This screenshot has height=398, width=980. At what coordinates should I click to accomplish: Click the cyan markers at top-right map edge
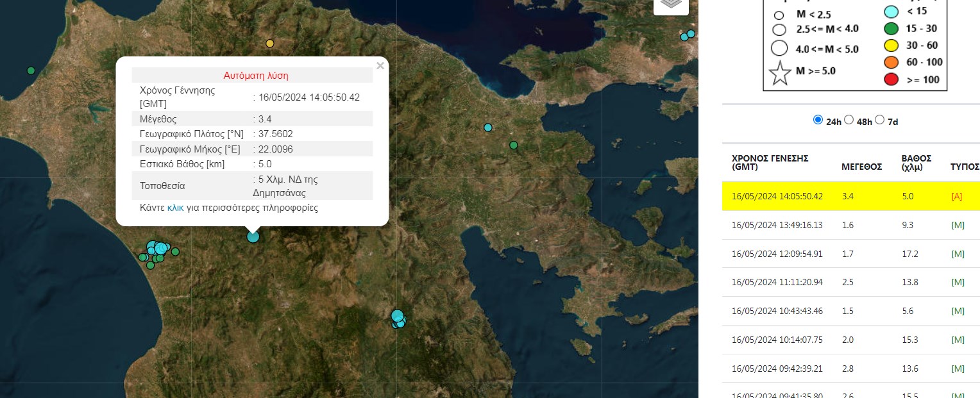(x=688, y=35)
